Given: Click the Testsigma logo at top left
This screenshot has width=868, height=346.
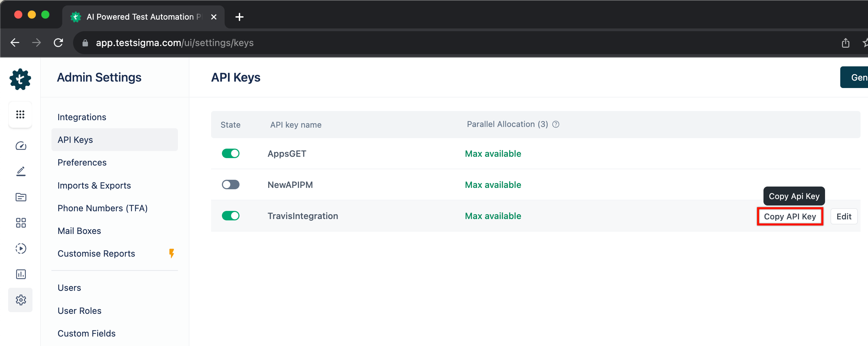Looking at the screenshot, I should click(x=20, y=79).
